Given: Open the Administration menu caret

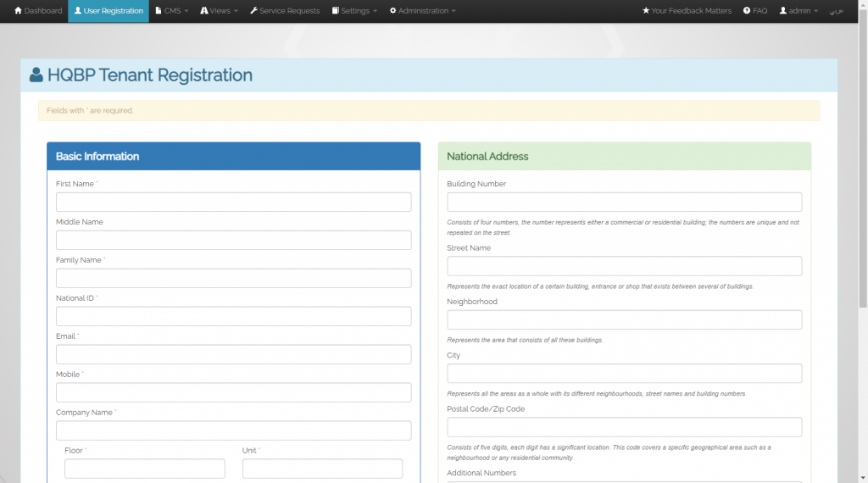Looking at the screenshot, I should coord(453,12).
